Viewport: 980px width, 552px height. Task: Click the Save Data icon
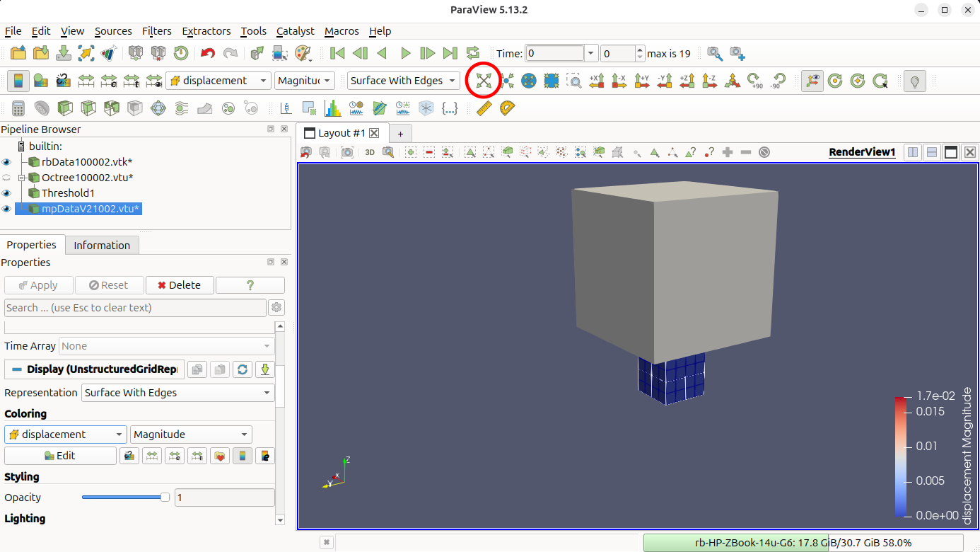coord(64,53)
